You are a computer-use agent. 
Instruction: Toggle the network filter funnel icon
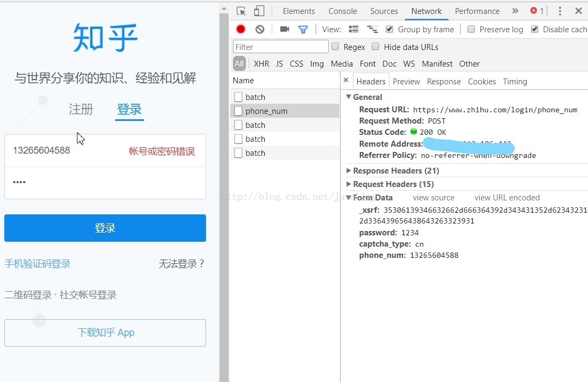(x=303, y=30)
